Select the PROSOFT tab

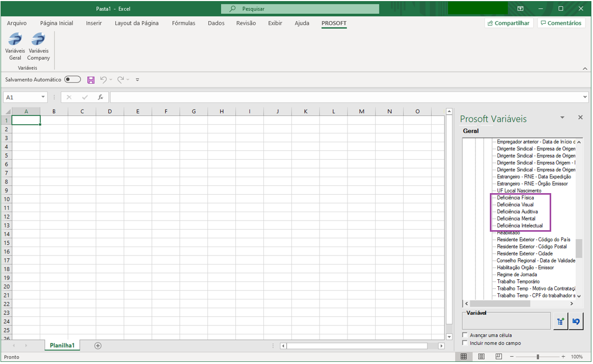[x=334, y=23]
